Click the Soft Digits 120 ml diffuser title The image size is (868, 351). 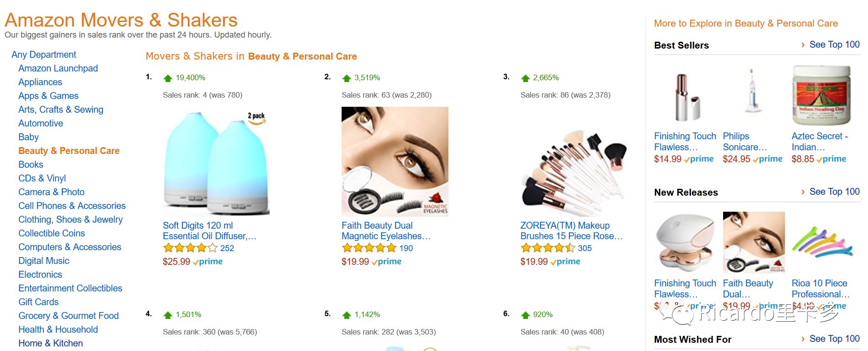(210, 231)
